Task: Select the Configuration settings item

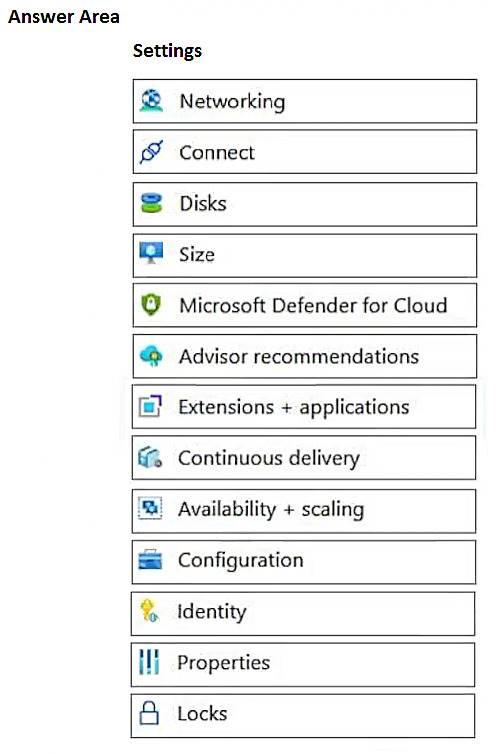Action: (304, 562)
